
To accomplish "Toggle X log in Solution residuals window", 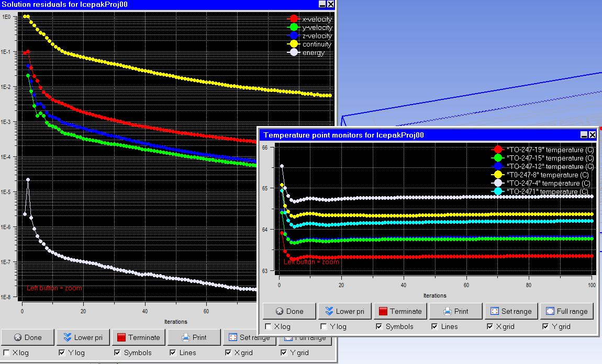I will click(x=6, y=352).
